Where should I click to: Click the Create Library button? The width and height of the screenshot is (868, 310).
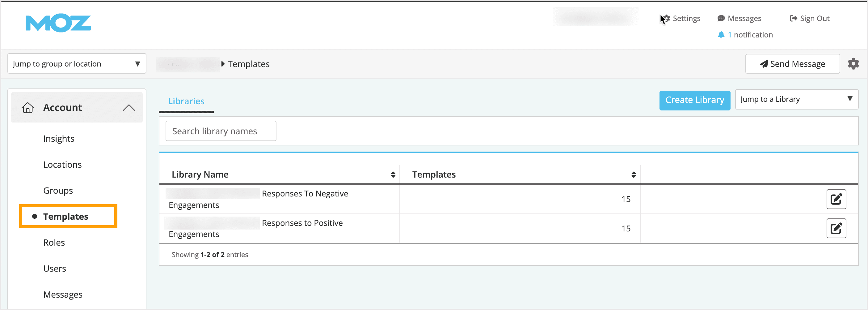[695, 100]
